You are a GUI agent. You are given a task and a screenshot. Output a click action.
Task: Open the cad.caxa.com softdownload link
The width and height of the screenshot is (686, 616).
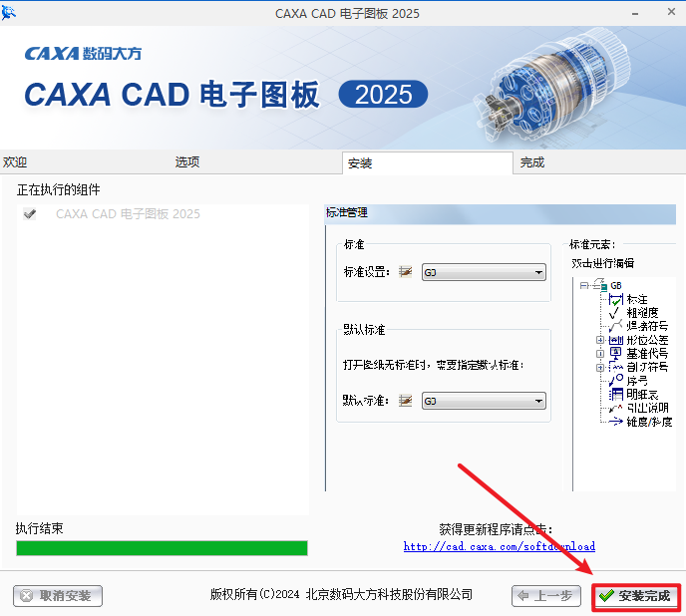click(500, 546)
